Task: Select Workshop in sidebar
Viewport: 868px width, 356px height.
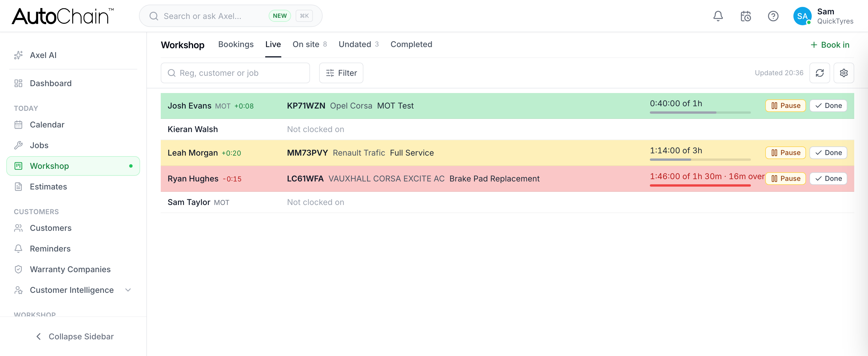Action: 73,166
